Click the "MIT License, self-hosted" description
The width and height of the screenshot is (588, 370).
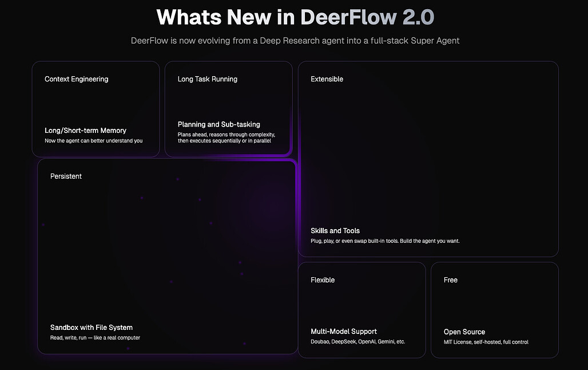486,342
